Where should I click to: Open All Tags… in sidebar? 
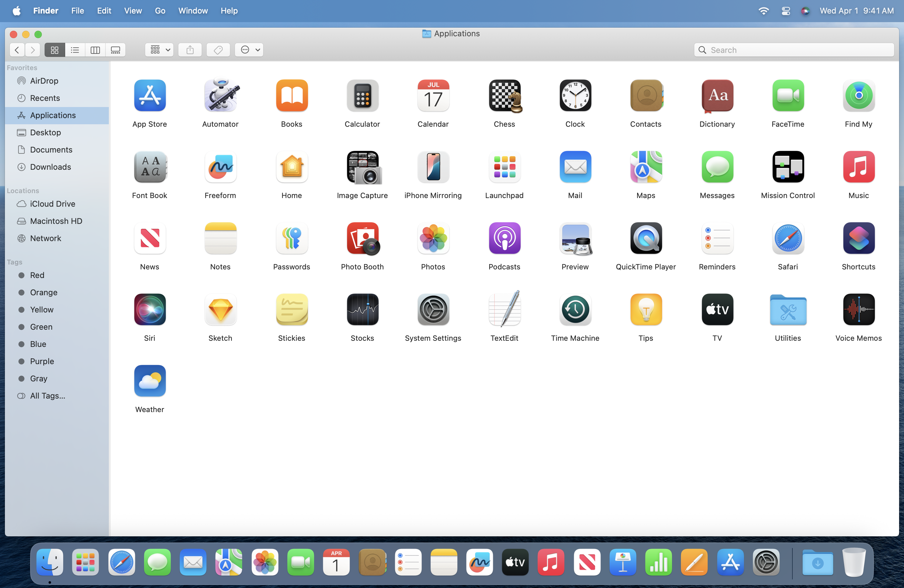[x=47, y=396]
